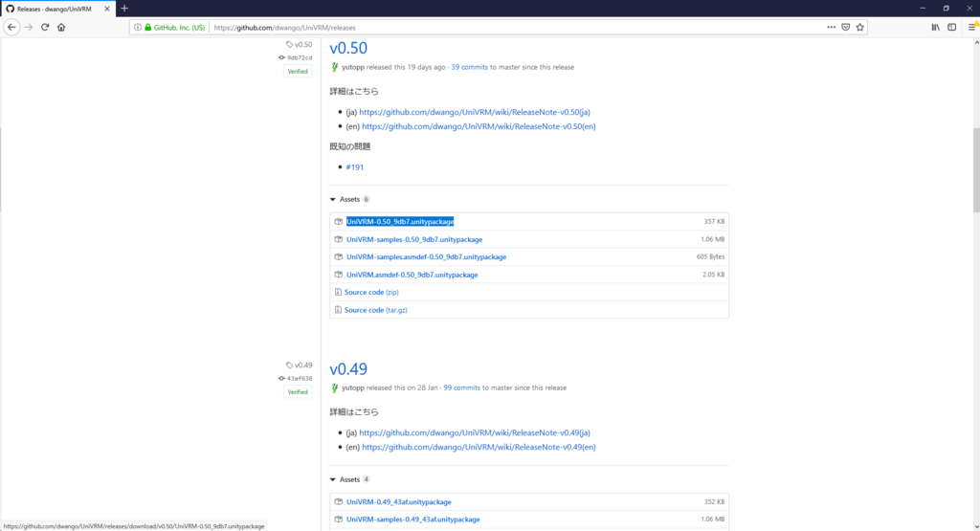Open the v0.49 release heading
The height and width of the screenshot is (531, 980).
348,369
